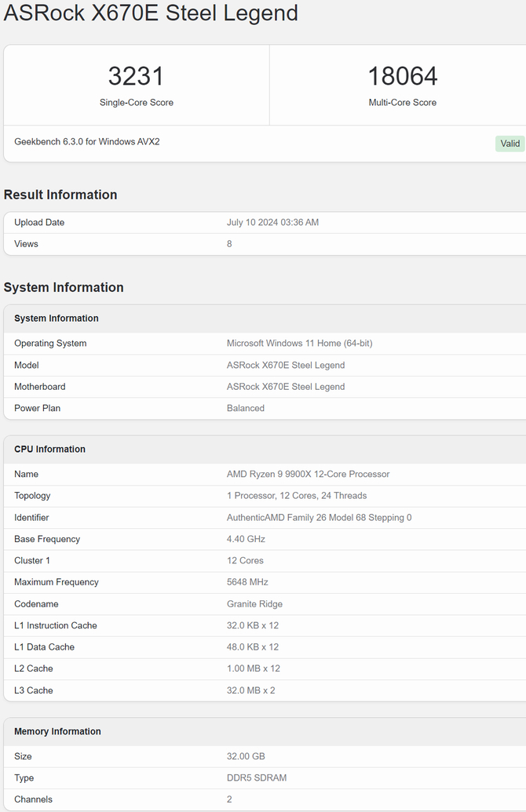The image size is (526, 812).
Task: Click the Operating System label
Action: click(x=50, y=344)
